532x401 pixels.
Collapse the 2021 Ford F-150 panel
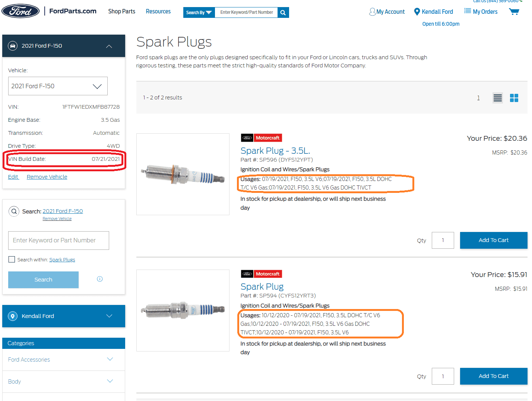click(109, 46)
